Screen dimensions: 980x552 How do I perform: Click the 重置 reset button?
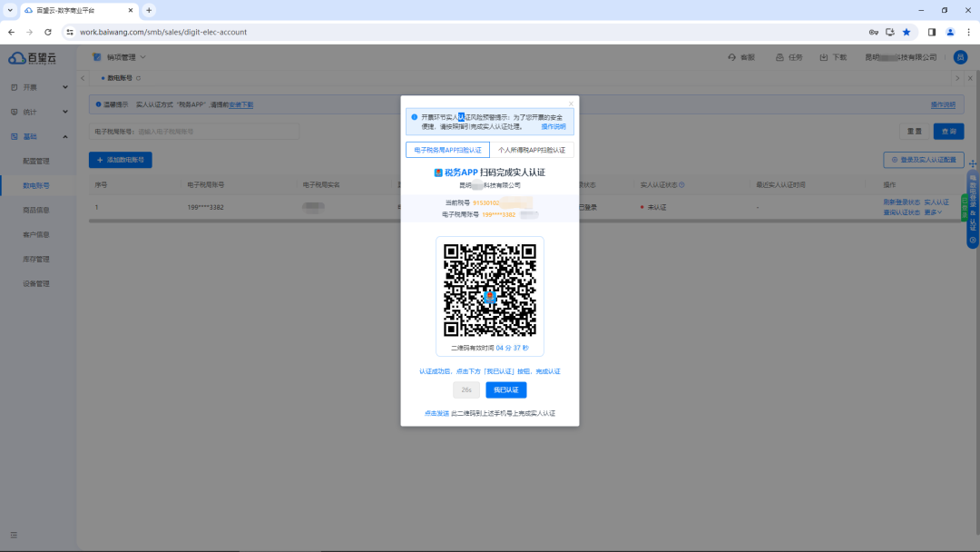pyautogui.click(x=915, y=132)
